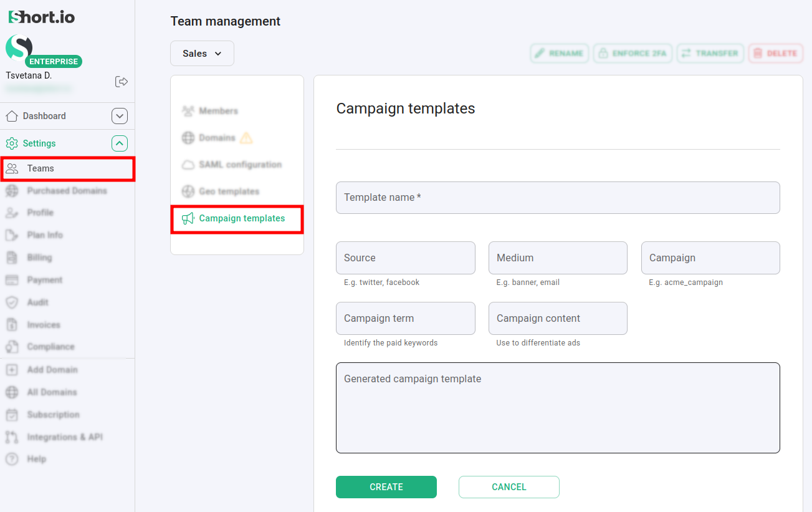812x512 pixels.
Task: Click into the Source field
Action: [x=405, y=258]
